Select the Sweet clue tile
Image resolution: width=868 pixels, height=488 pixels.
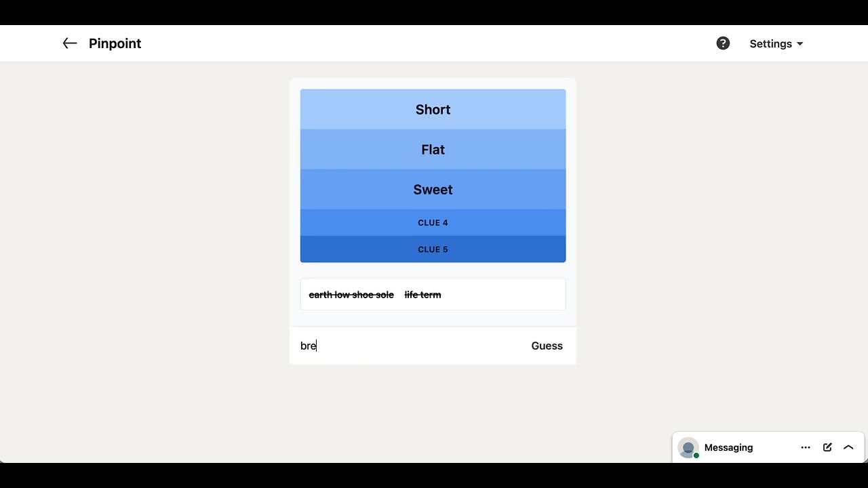point(433,189)
